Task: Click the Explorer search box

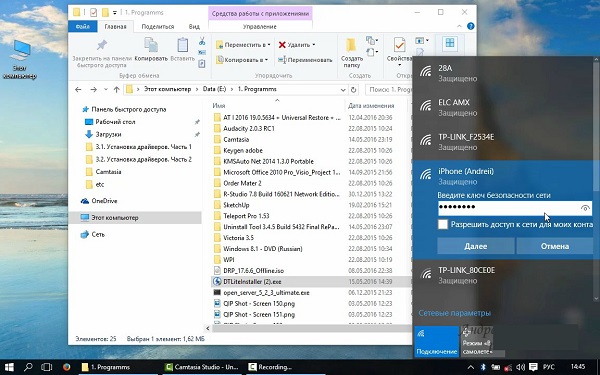Action: 388,90
